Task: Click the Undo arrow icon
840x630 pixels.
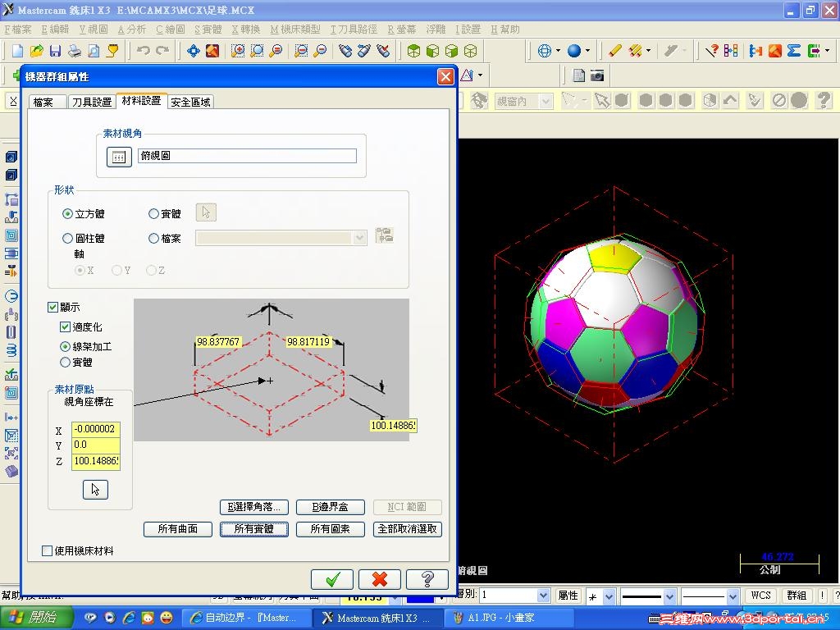Action: 143,51
